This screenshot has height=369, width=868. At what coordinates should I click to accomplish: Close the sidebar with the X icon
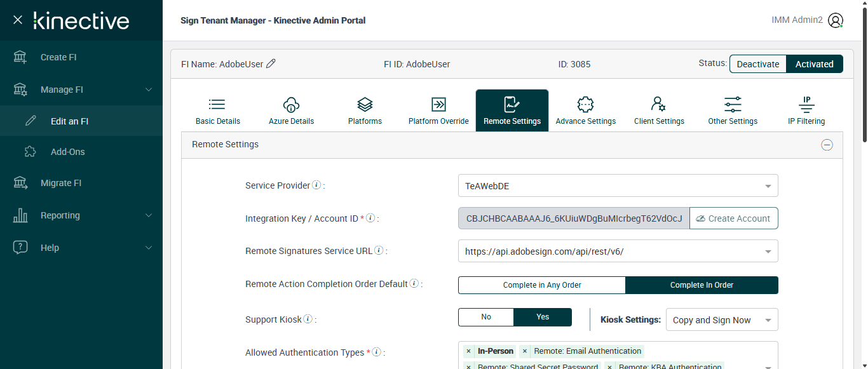pyautogui.click(x=18, y=20)
